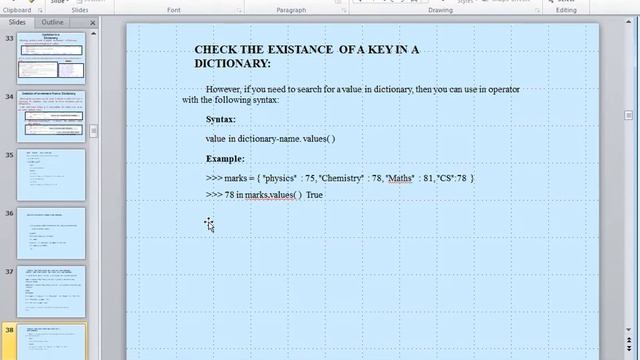
Task: Click the thumbnail pane scroll up arrow
Action: tap(93, 34)
